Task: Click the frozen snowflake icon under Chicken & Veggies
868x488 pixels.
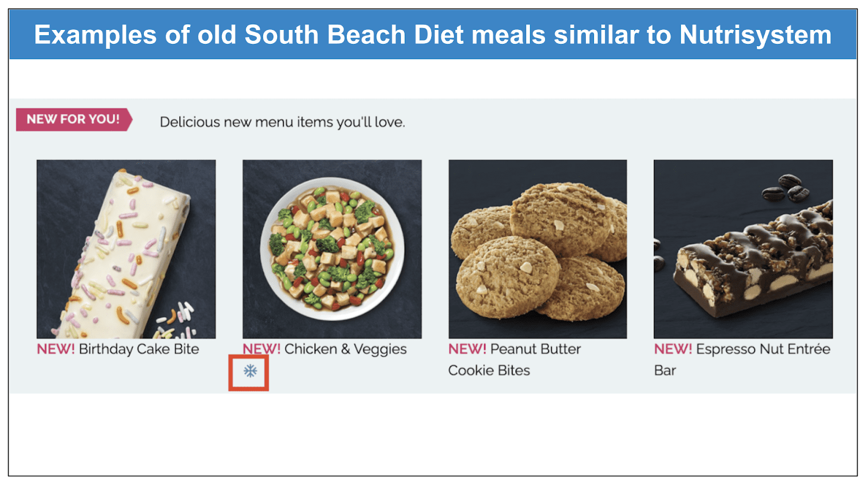Action: point(250,371)
